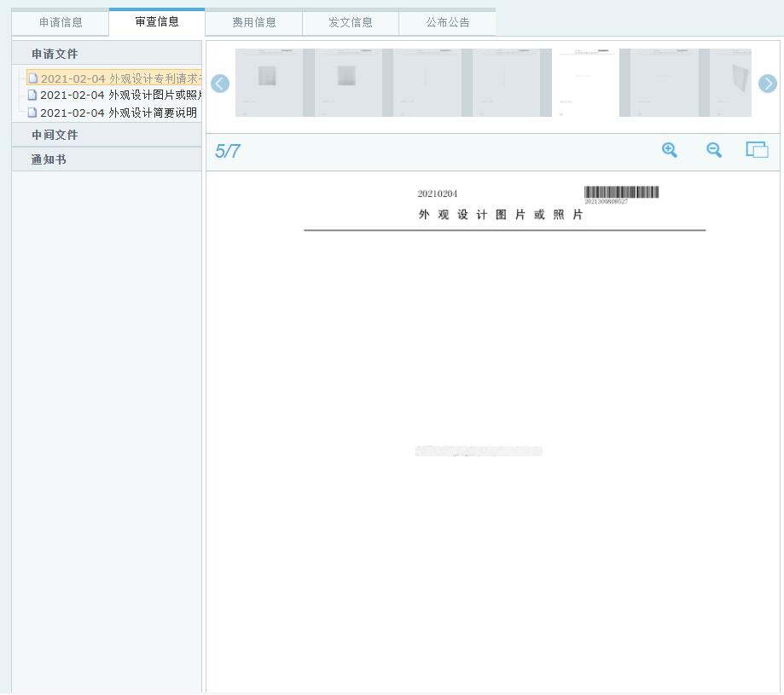
Task: Open document in new window icon
Action: (757, 150)
